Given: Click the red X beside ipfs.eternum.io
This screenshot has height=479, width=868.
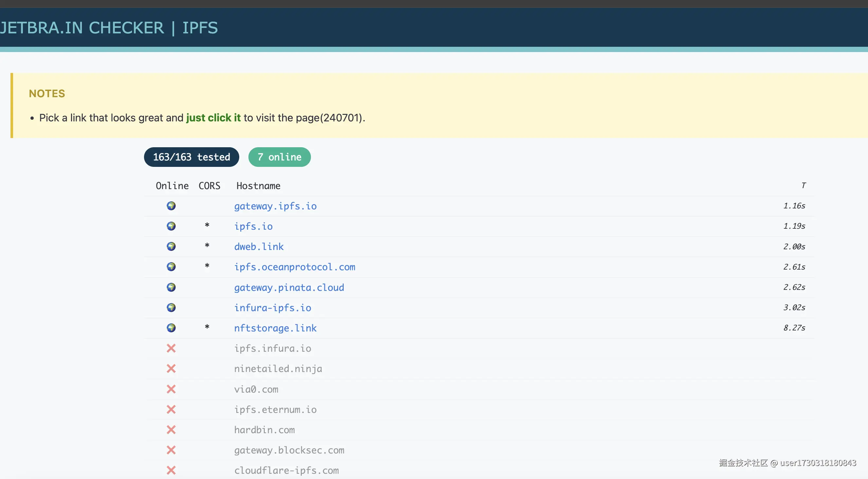Looking at the screenshot, I should pos(171,409).
